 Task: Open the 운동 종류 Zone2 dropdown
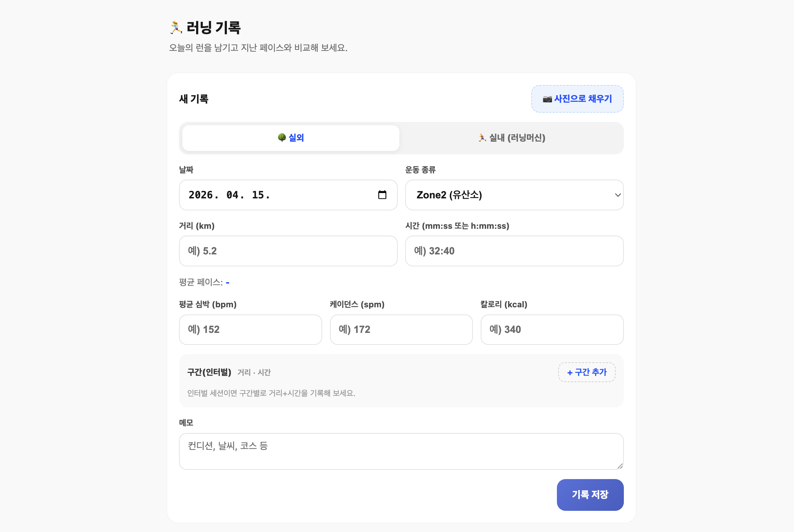[514, 195]
